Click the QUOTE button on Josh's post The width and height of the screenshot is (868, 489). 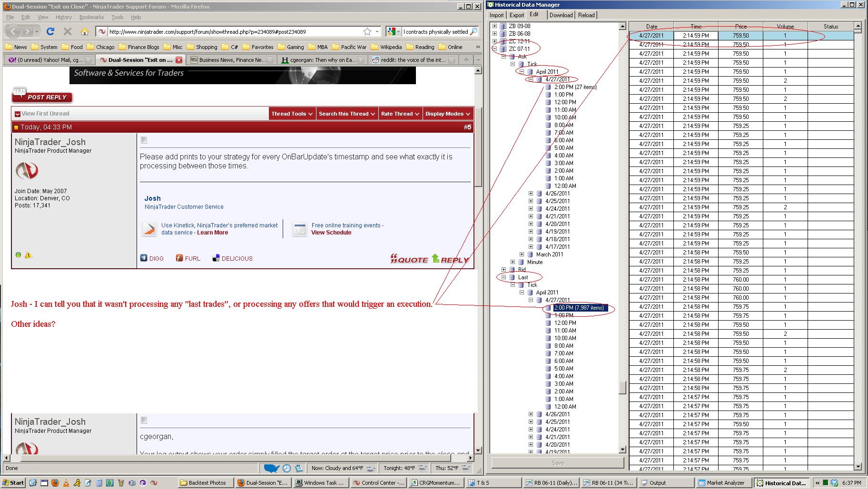409,259
